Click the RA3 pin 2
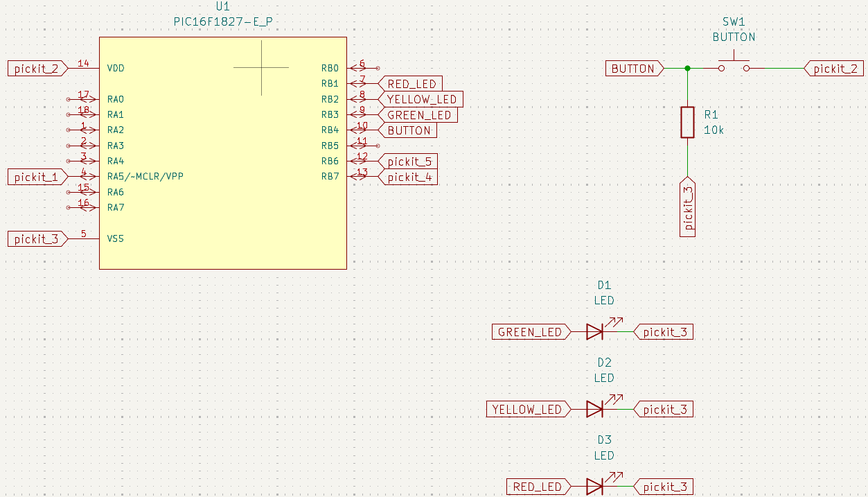Viewport: 868px width, 497px height. [83, 146]
